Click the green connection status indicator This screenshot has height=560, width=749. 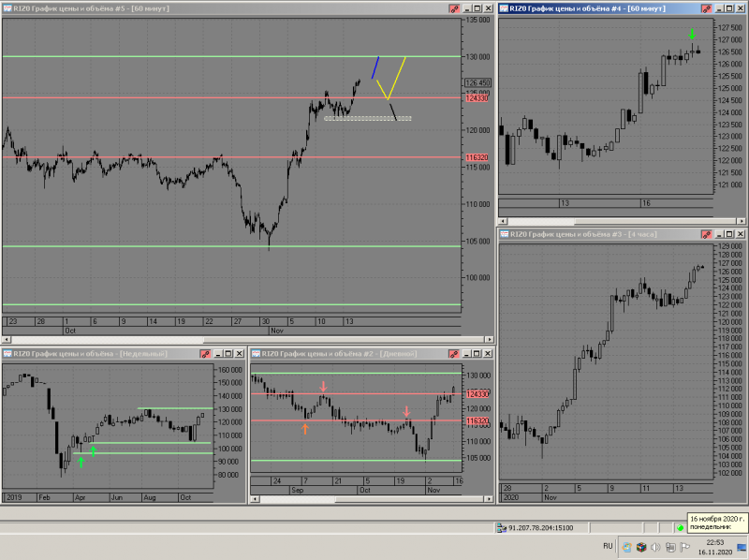[x=681, y=527]
